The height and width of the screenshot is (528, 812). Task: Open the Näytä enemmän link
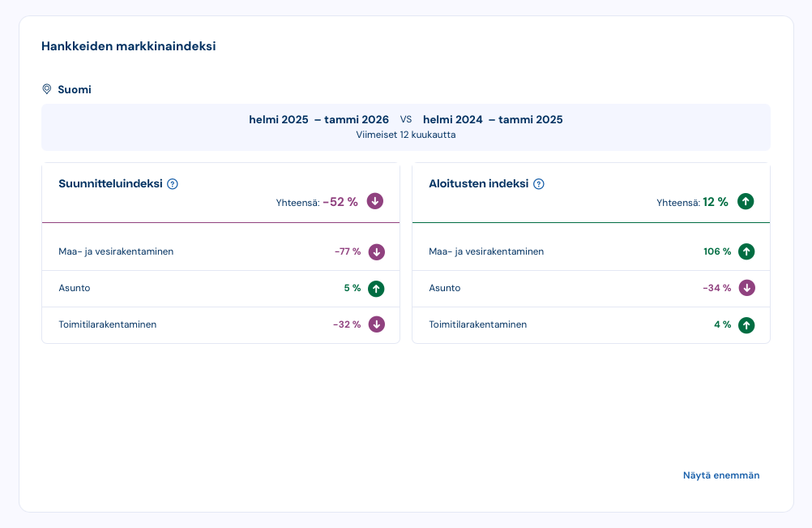point(721,475)
